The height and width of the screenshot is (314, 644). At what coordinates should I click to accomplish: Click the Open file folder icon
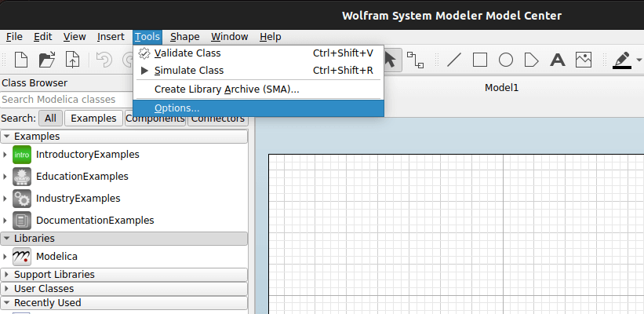(47, 60)
